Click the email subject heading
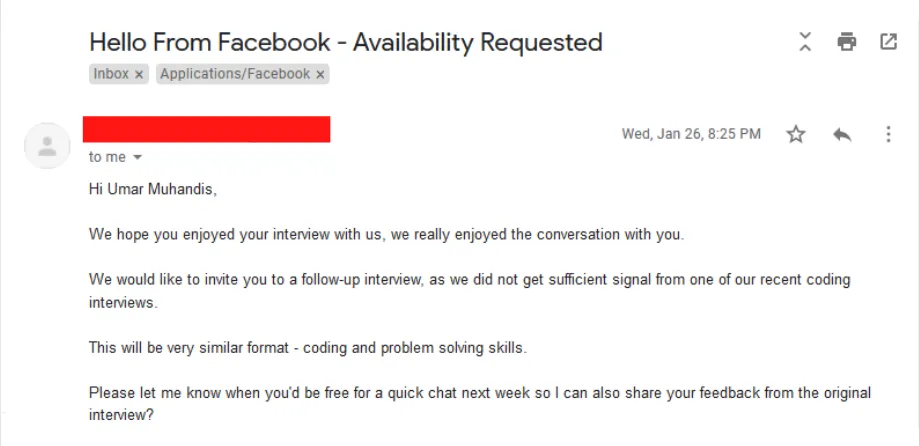The image size is (919, 446). pos(346,42)
